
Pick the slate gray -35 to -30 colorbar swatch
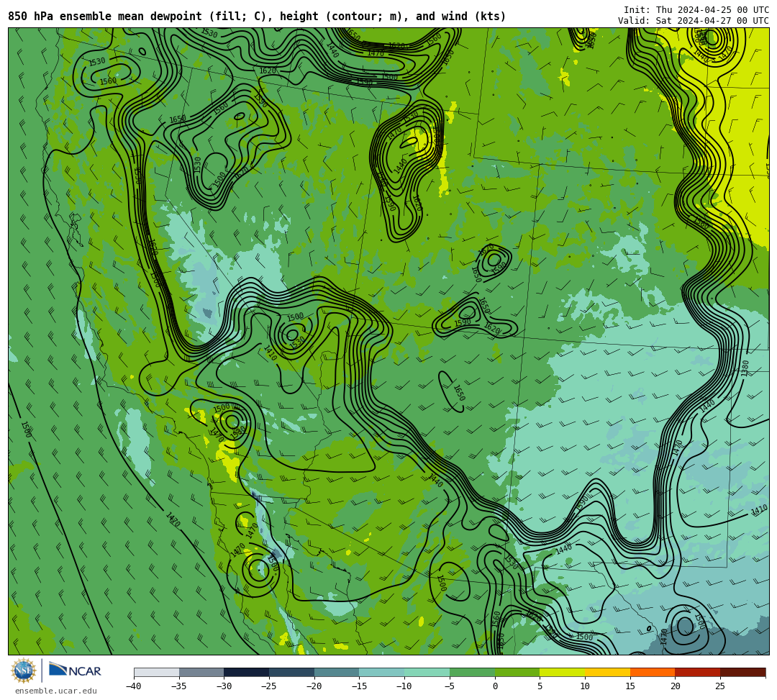pos(201,672)
